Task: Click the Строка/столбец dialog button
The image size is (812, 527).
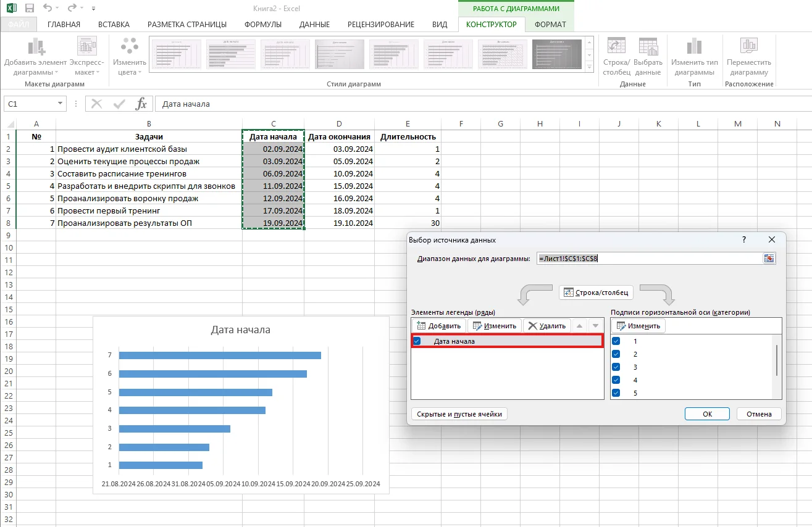Action: [x=596, y=292]
